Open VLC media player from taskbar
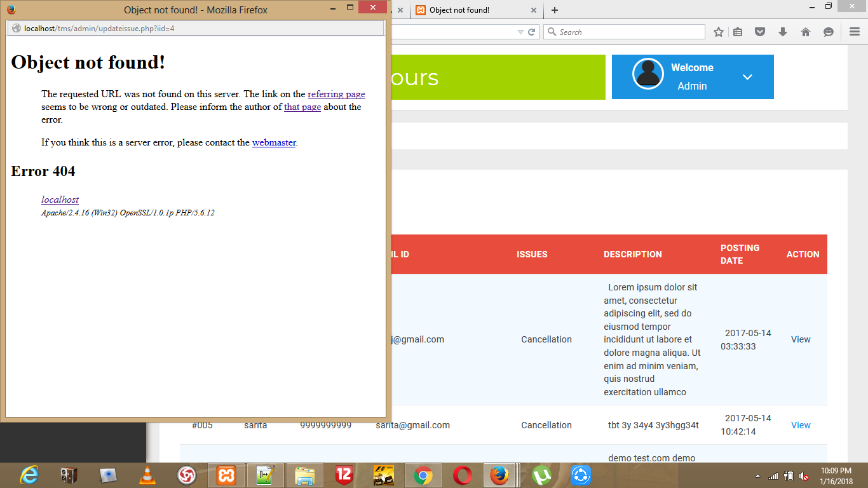 (x=147, y=475)
